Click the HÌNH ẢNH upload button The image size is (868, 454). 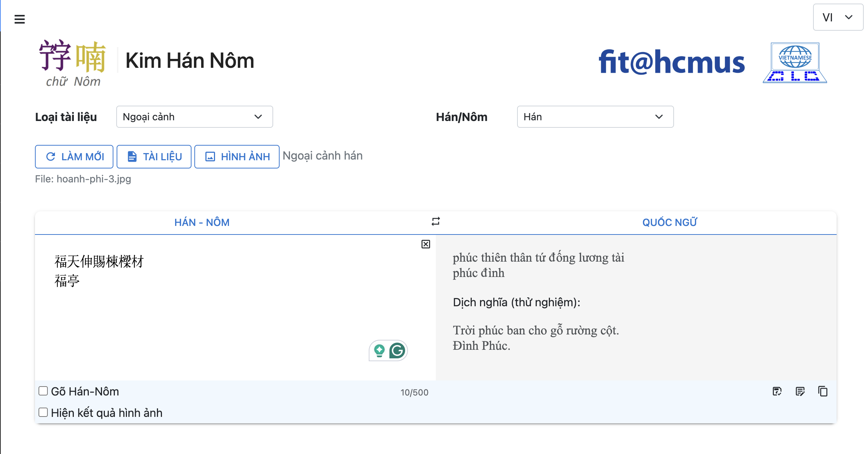[x=237, y=157]
